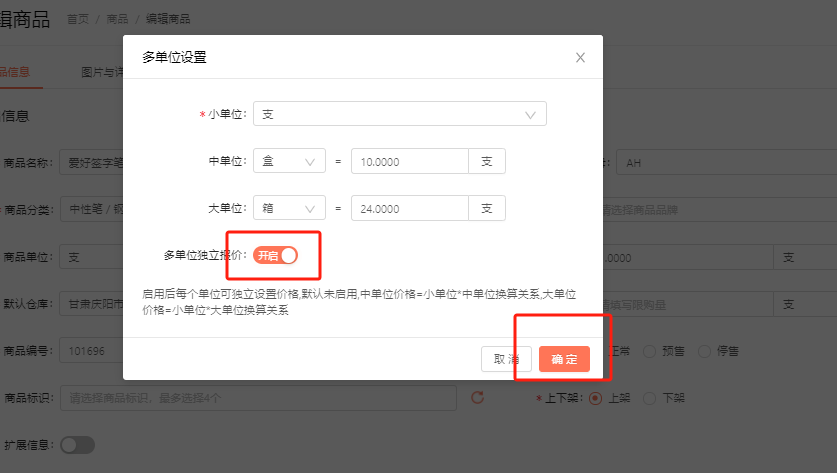Click the 商品编号 field 101696

coord(91,351)
